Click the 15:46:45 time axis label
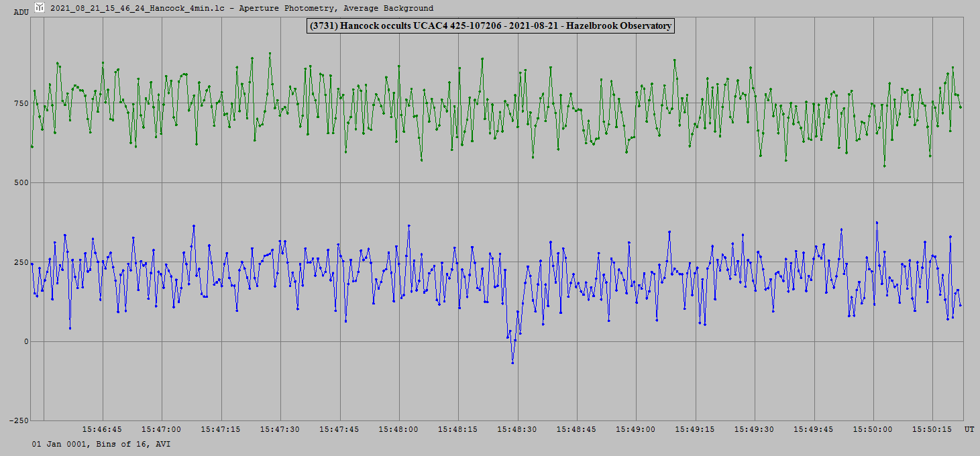 (x=102, y=429)
